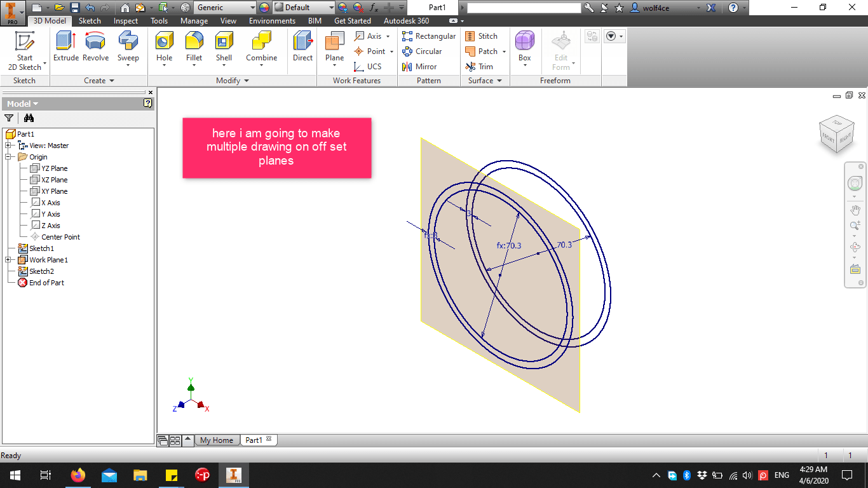Create a work Plane
This screenshot has width=868, height=488.
coord(335,50)
